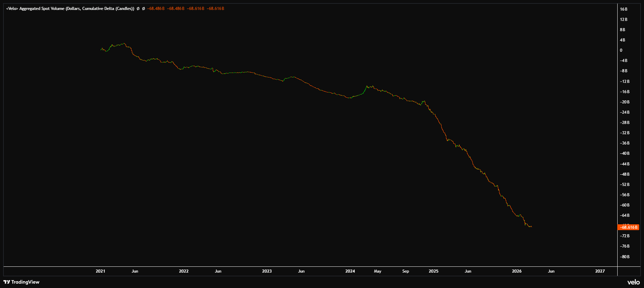Select the −80B price scale label
This screenshot has width=644, height=288.
point(624,257)
